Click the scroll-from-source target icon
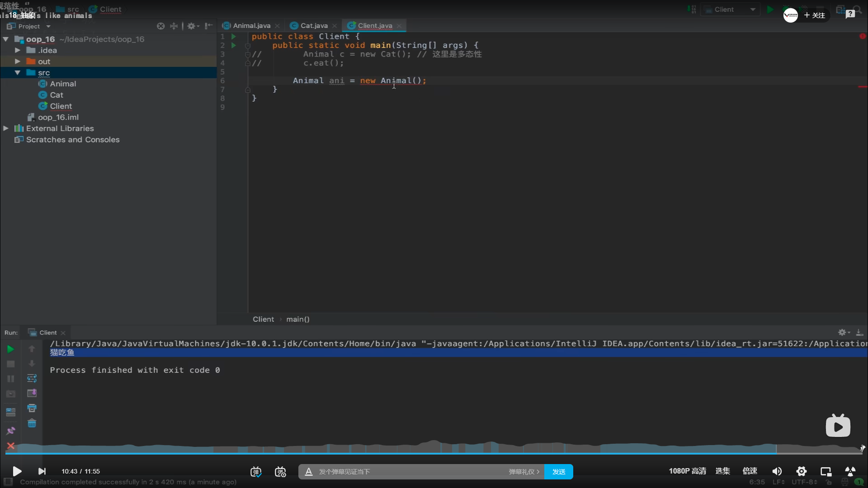Screen dimensions: 868x488 (x=160, y=26)
